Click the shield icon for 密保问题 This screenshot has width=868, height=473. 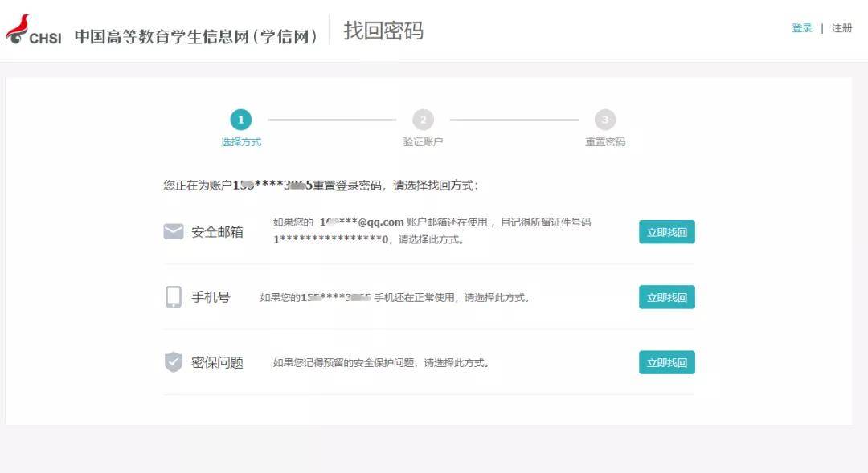click(x=174, y=362)
